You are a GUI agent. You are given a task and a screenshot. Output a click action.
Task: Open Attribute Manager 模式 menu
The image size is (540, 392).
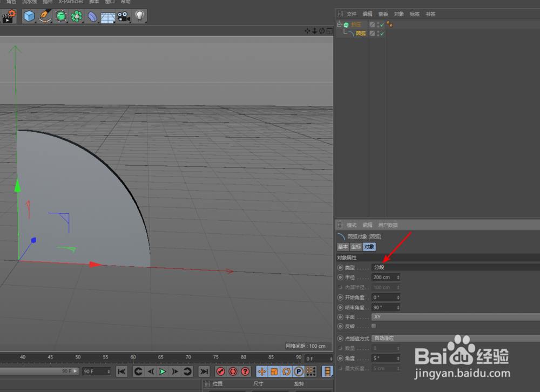(x=352, y=225)
